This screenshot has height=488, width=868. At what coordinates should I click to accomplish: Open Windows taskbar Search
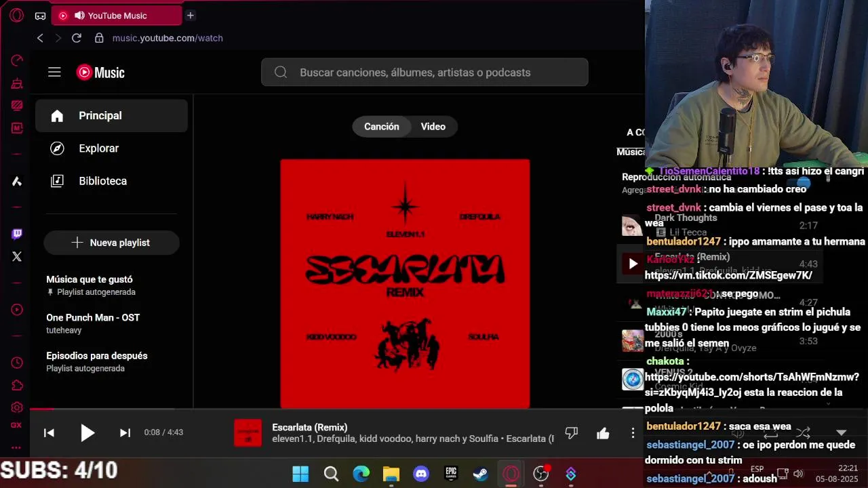[x=331, y=474]
